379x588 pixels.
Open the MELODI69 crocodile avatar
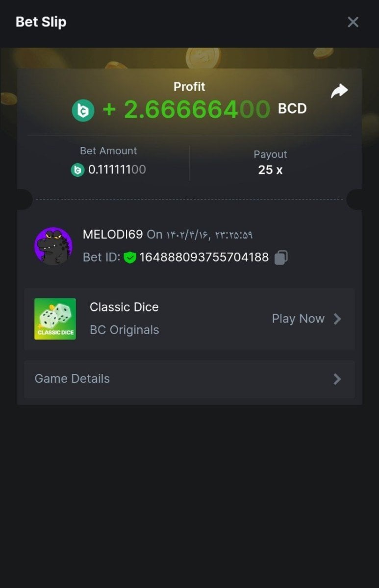tap(53, 246)
